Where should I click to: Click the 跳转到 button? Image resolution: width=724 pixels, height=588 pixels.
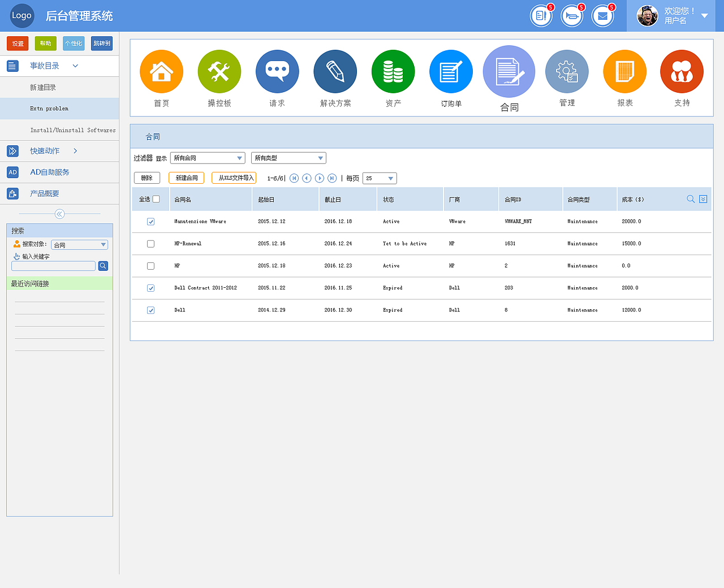[x=102, y=44]
